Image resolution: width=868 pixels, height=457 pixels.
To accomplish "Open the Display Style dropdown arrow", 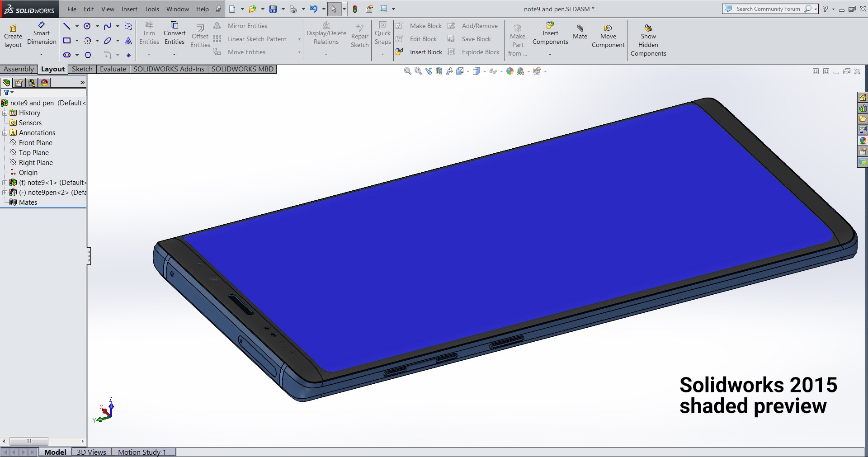I will tap(485, 71).
